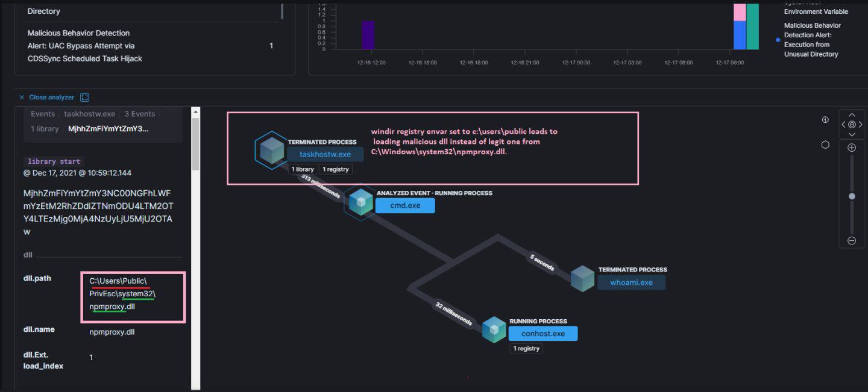Open the hexagon node legend icon

tap(825, 145)
